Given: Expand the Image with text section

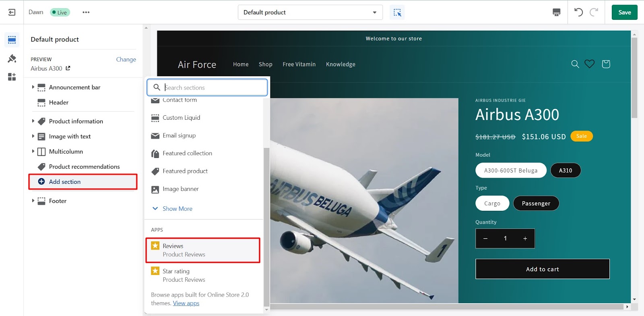Looking at the screenshot, I should tap(33, 136).
